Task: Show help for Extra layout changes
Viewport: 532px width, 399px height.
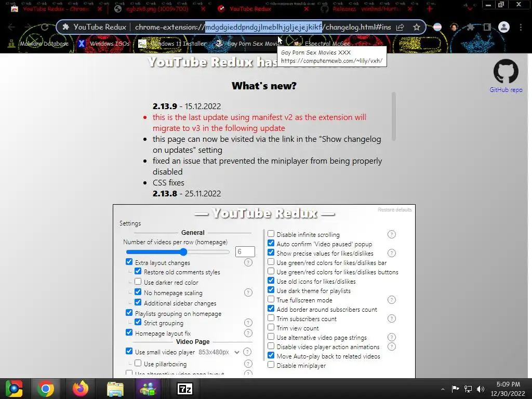Action: [248, 262]
